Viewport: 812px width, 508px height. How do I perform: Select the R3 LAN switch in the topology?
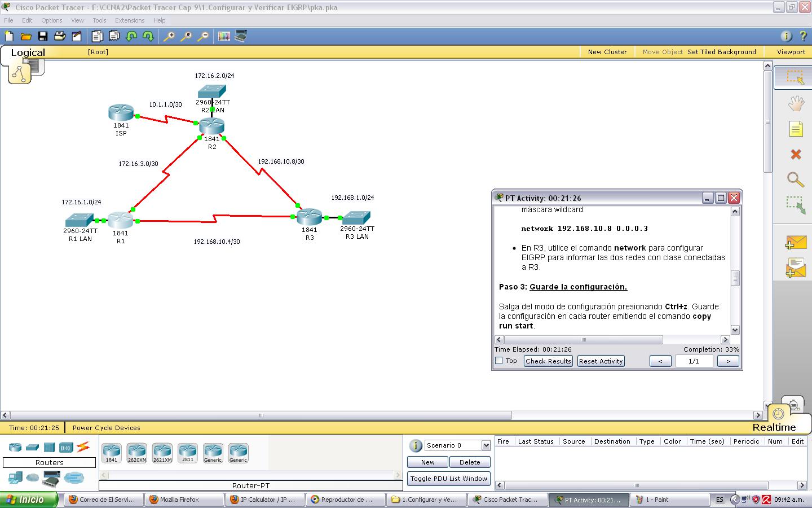click(356, 217)
